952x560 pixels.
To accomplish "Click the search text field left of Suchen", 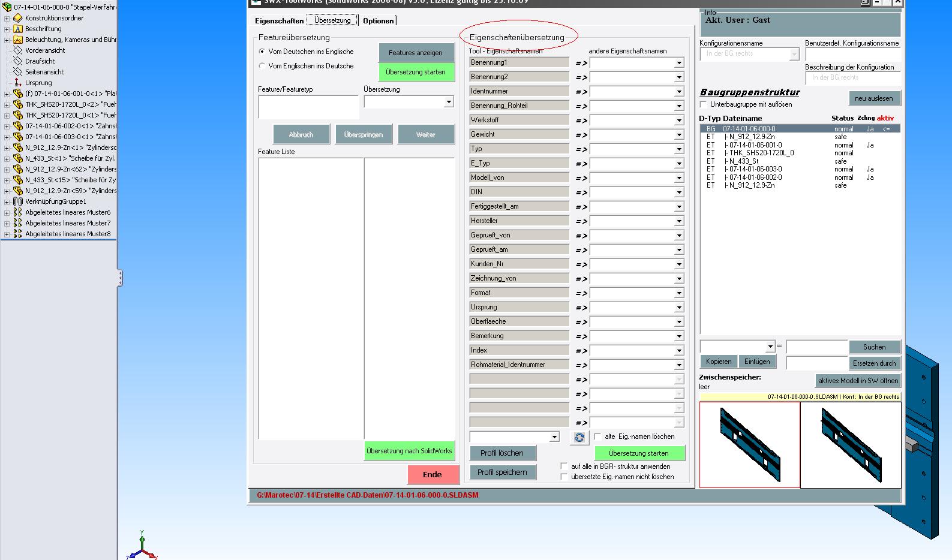I will click(817, 347).
